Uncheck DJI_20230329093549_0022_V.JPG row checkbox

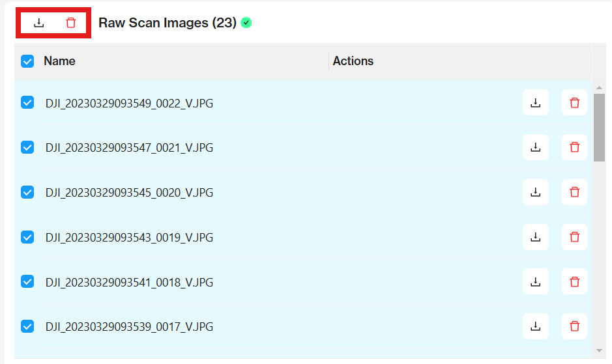coord(27,102)
